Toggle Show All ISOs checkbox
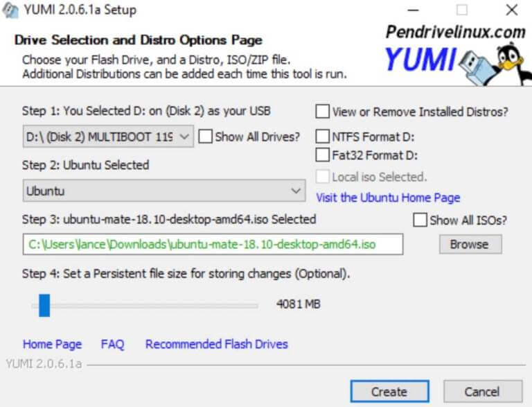The width and height of the screenshot is (532, 407). tap(420, 220)
